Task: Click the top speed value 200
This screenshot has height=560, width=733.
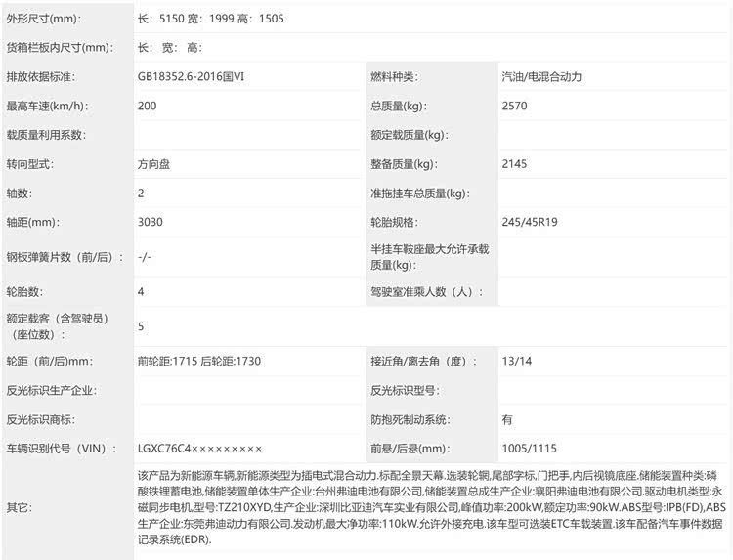Action: pos(148,106)
